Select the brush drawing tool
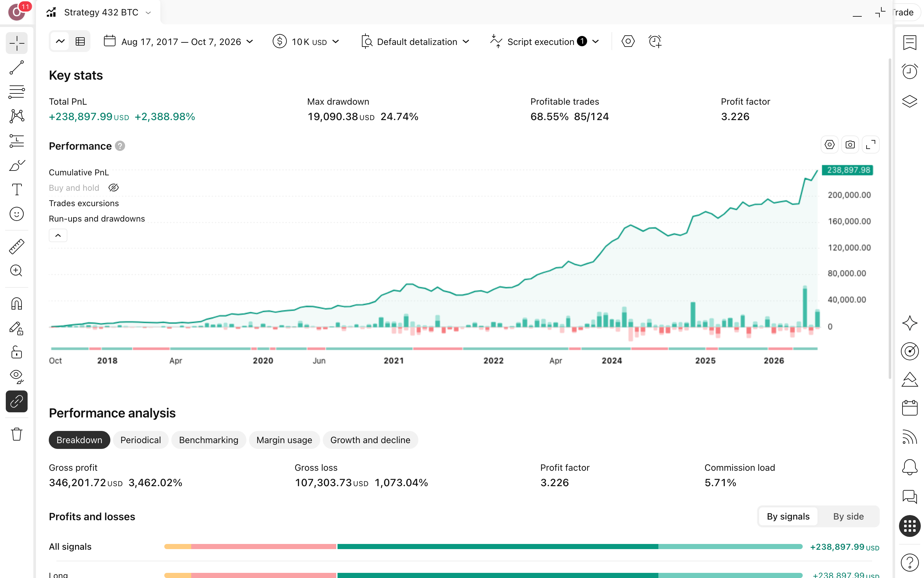 pyautogui.click(x=17, y=165)
